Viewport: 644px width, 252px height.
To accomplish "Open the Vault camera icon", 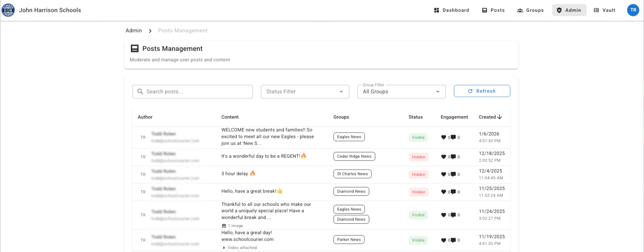I will (596, 10).
